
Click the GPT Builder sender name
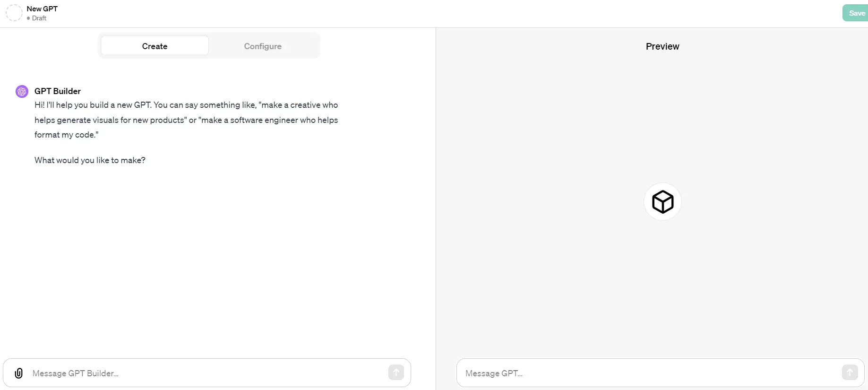pyautogui.click(x=58, y=91)
